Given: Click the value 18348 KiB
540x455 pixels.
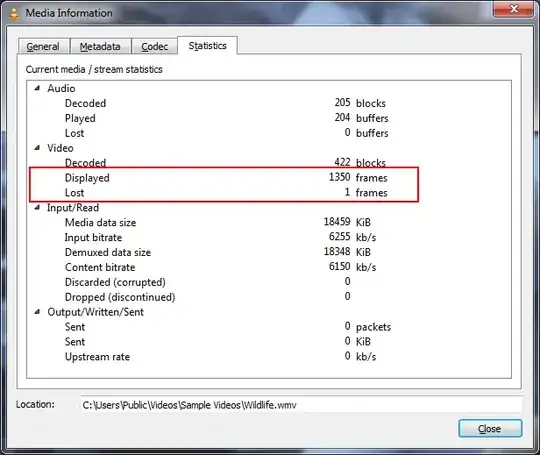Looking at the screenshot, I should (347, 252).
